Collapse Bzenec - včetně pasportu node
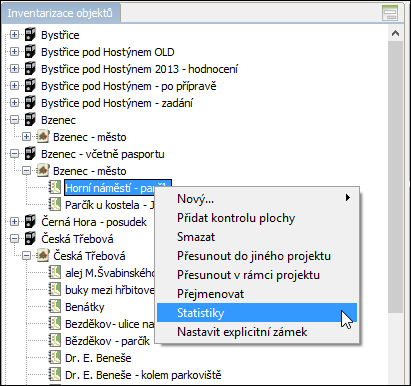 [x=14, y=153]
